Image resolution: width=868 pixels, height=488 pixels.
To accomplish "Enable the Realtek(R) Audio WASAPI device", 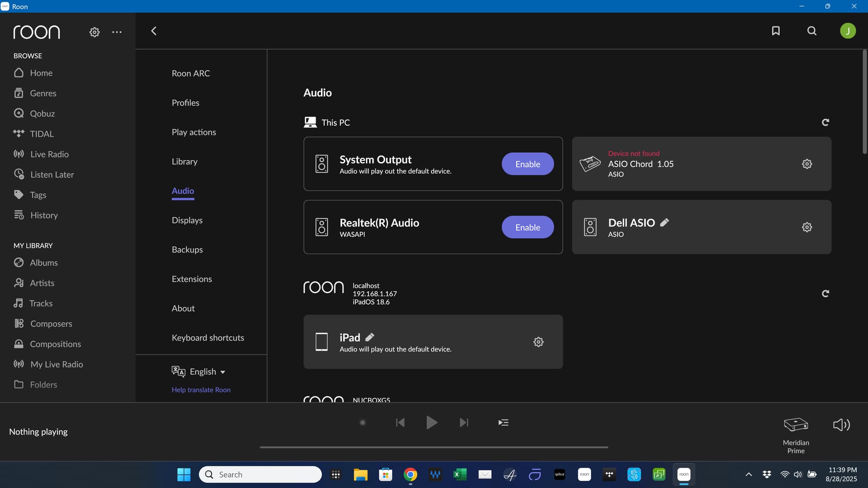I will tap(528, 227).
